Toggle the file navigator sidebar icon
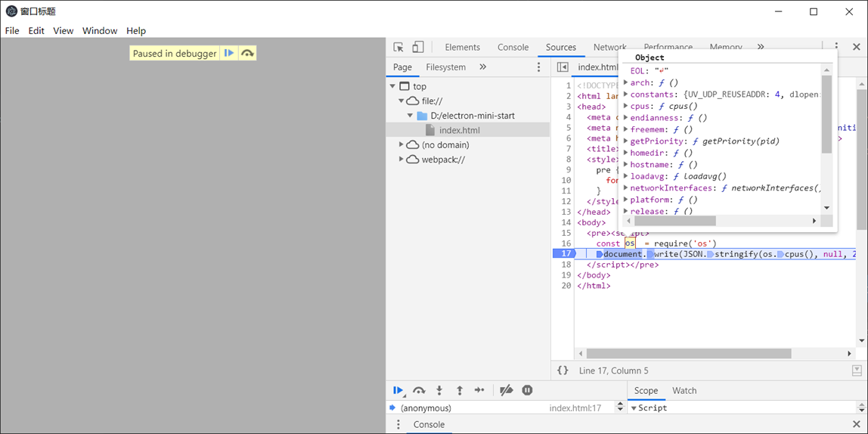 point(563,67)
